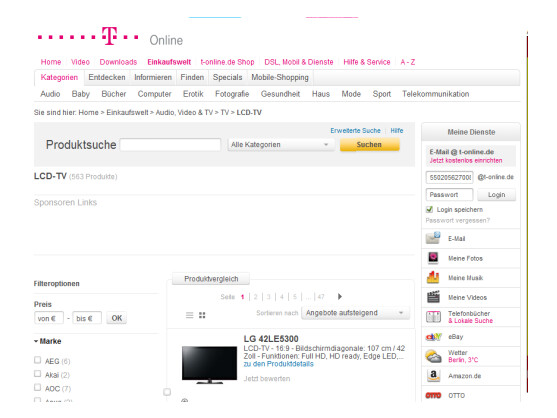This screenshot has height=418, width=557.
Task: Switch to grid view icon
Action: 202,315
